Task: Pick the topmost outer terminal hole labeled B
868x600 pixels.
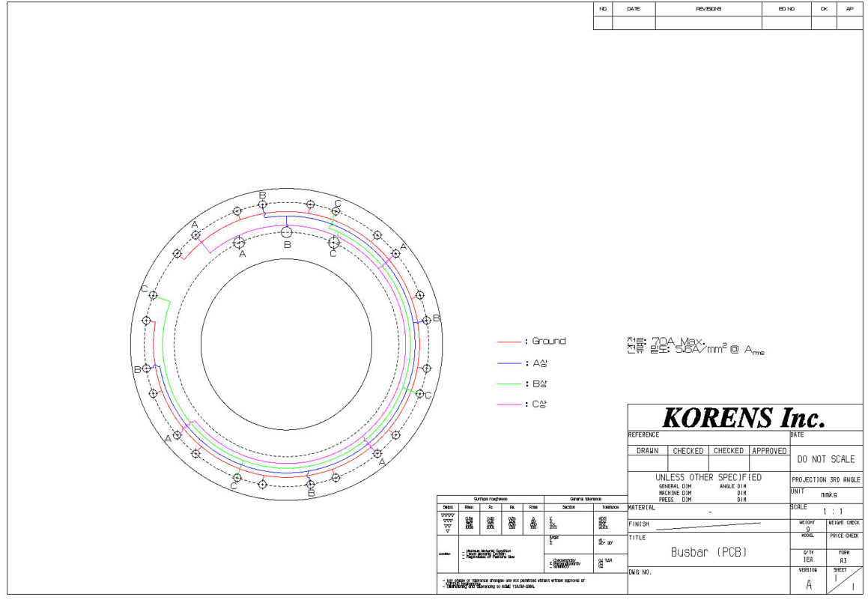Action: click(x=263, y=204)
